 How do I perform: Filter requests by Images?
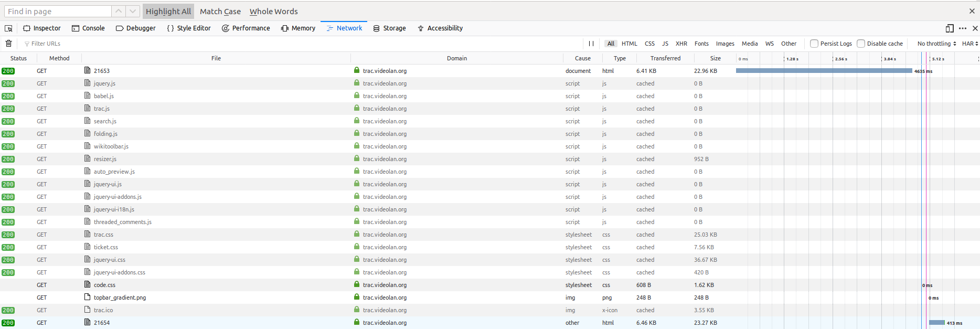coord(725,44)
